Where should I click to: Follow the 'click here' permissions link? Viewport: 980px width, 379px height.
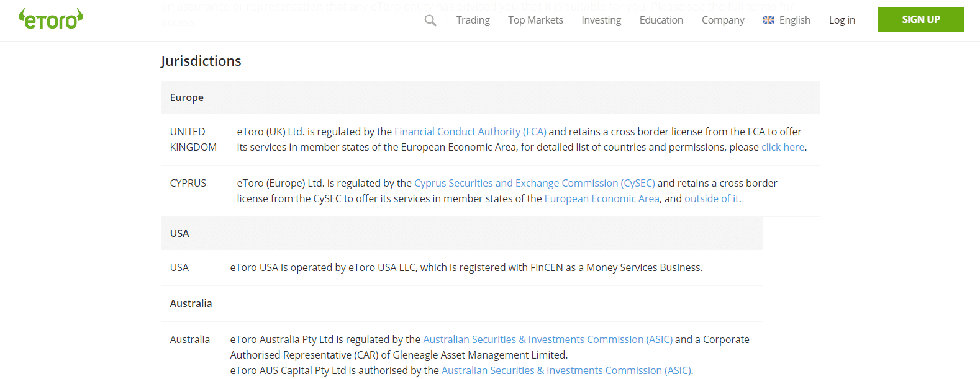click(x=783, y=147)
